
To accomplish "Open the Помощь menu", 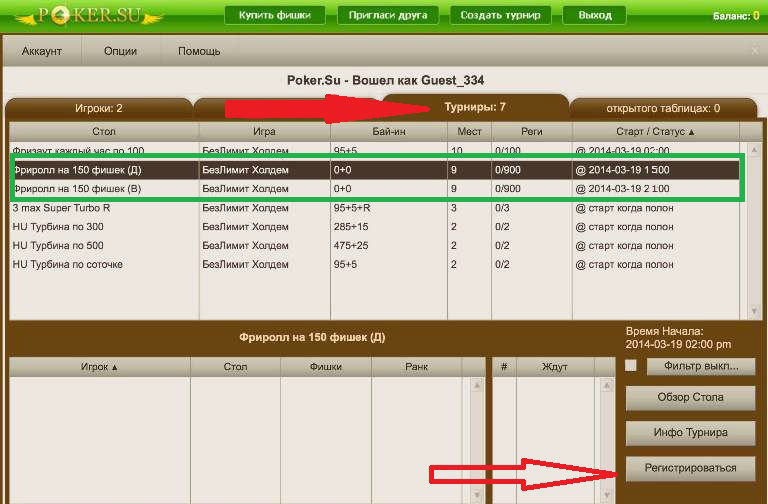I will click(x=199, y=51).
